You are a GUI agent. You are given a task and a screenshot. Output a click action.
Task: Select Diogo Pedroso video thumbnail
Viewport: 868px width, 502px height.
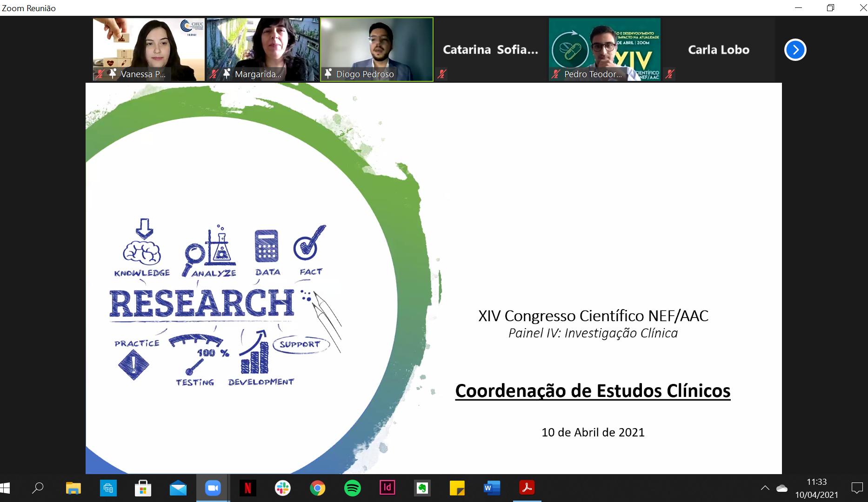[377, 50]
